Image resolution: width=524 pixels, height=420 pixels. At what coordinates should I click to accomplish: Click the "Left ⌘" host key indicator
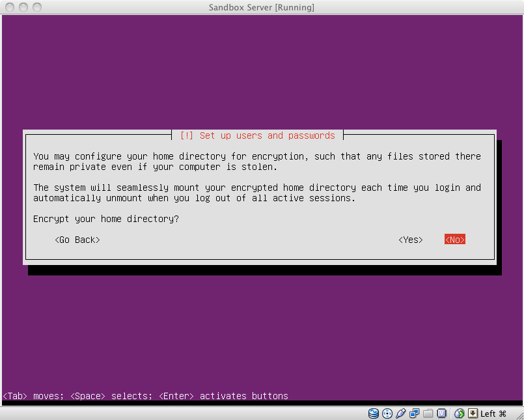[493, 413]
